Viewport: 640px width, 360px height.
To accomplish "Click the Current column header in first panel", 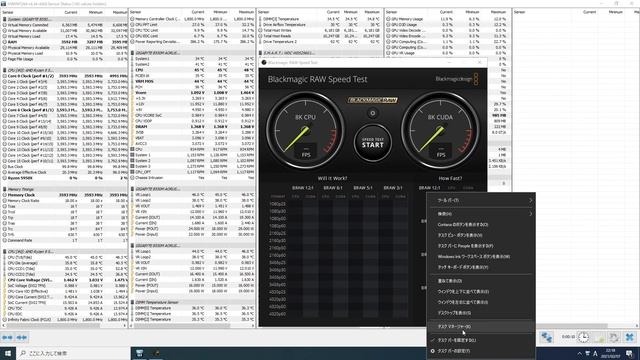I will (71, 12).
